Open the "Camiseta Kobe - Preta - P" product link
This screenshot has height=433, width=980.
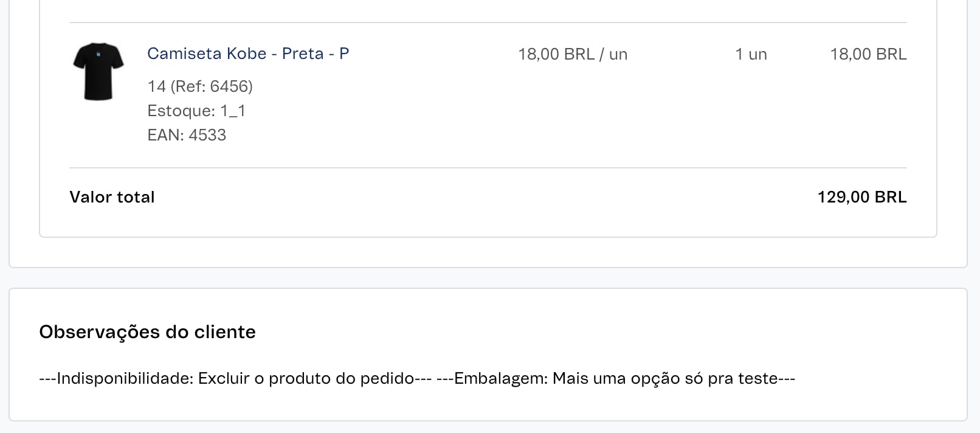[x=248, y=54]
